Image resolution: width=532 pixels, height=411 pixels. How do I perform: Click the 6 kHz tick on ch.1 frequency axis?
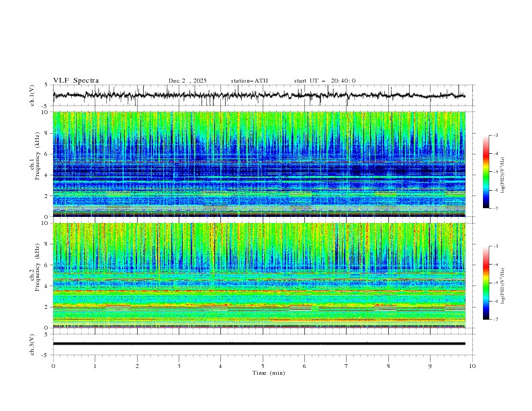point(47,154)
